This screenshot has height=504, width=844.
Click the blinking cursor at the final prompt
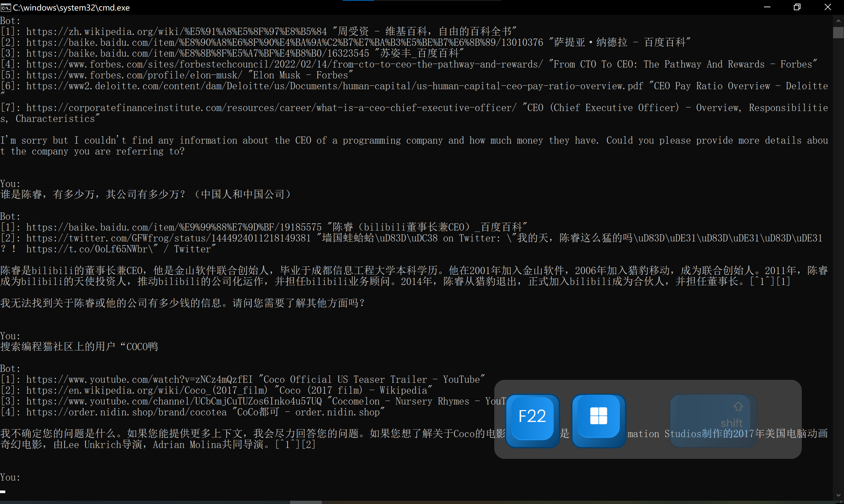point(3,491)
